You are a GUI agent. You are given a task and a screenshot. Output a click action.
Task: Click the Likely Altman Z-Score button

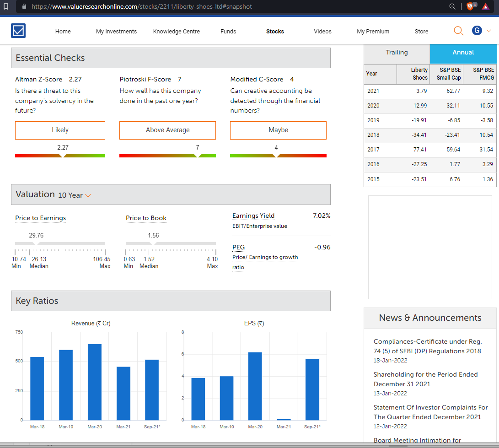[x=60, y=130]
